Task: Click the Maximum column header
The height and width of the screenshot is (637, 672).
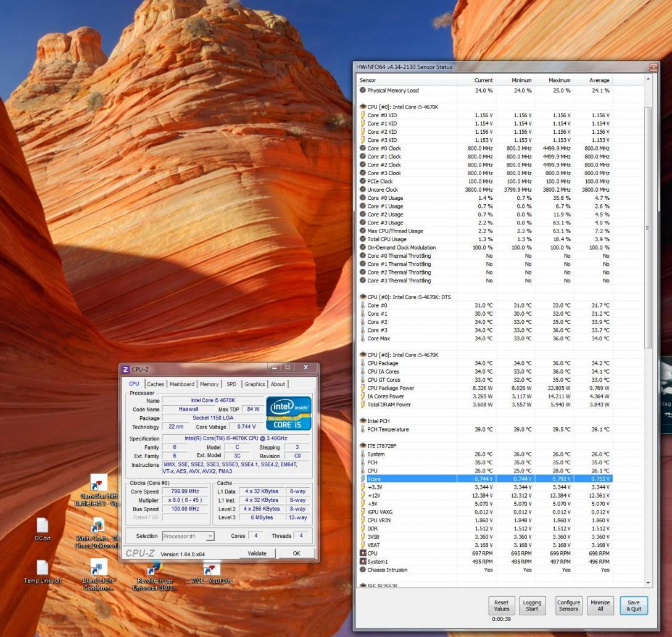Action: coord(554,80)
